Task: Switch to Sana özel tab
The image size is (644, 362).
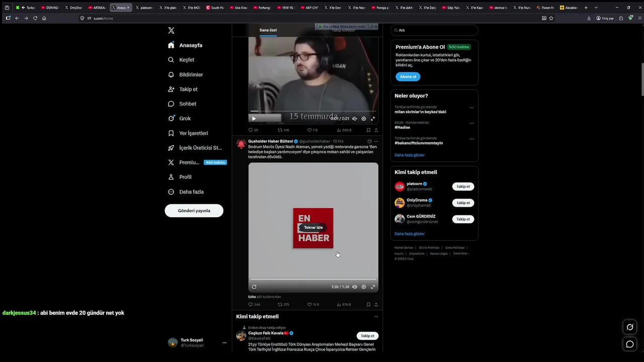Action: click(x=268, y=30)
